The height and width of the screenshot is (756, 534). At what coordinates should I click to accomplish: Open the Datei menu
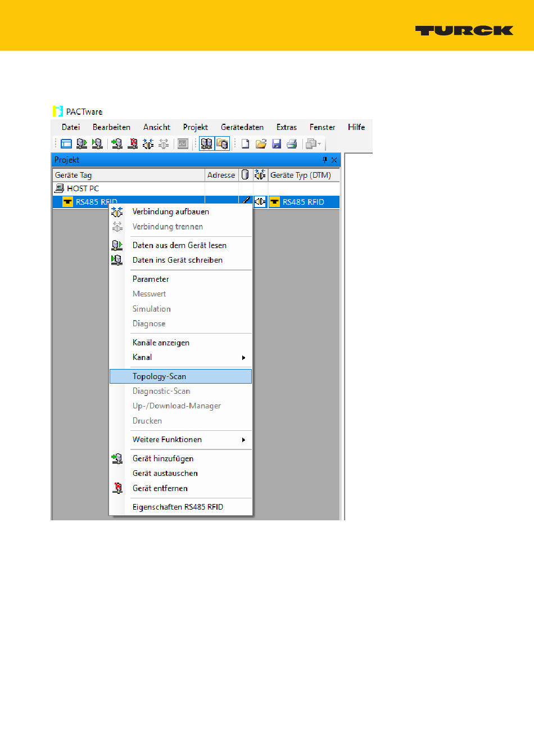[71, 127]
